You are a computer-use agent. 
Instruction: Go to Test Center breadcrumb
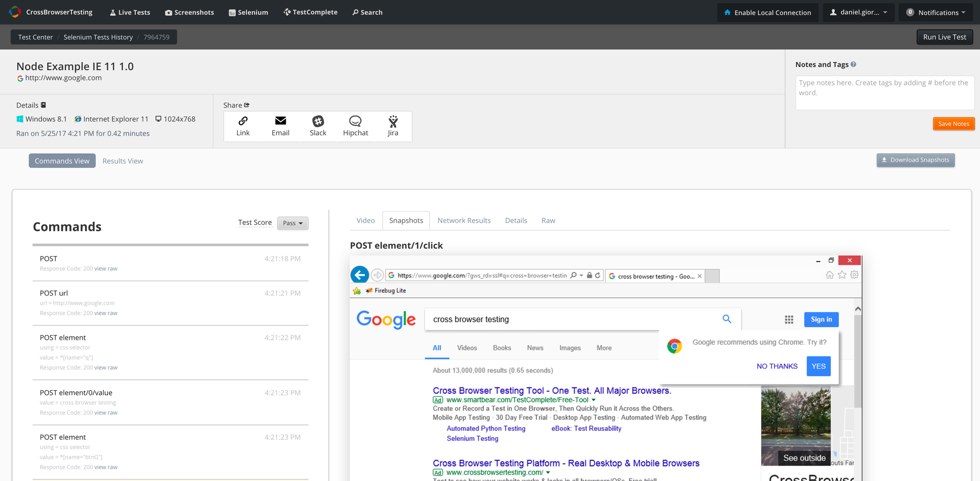pos(35,37)
